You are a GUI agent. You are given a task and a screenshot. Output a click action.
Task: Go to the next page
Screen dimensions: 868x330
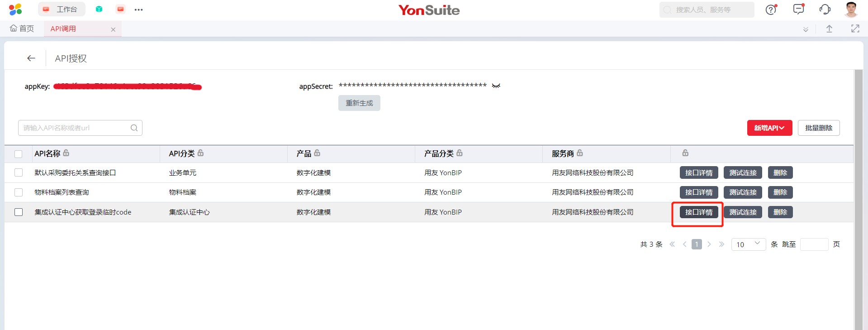709,244
